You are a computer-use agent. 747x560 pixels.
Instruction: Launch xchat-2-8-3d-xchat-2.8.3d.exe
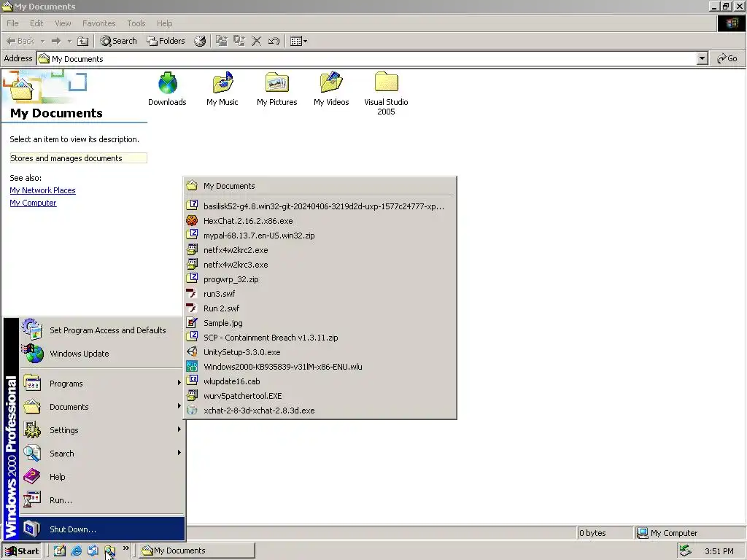pyautogui.click(x=320, y=411)
